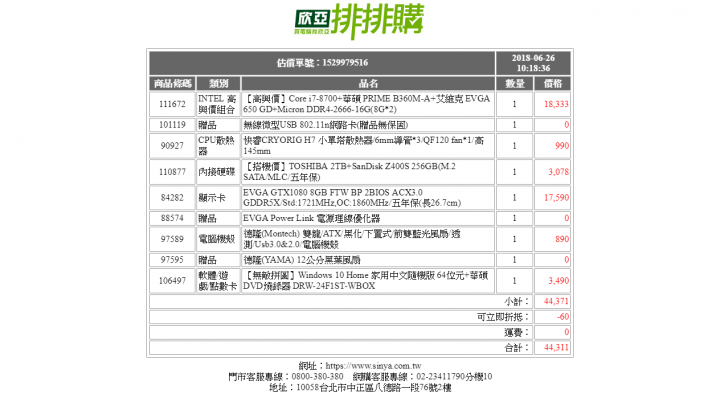Select product code 106497
This screenshot has width=720, height=393.
pos(172,281)
